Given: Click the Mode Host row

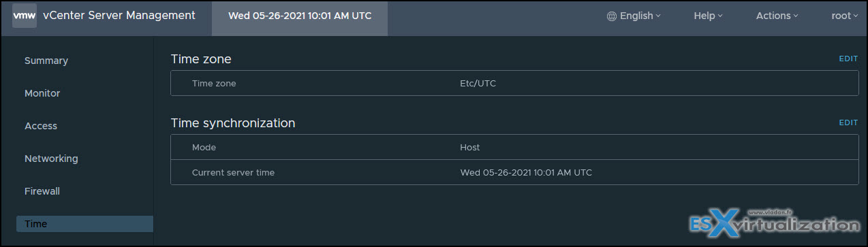Looking at the screenshot, I should tap(514, 147).
